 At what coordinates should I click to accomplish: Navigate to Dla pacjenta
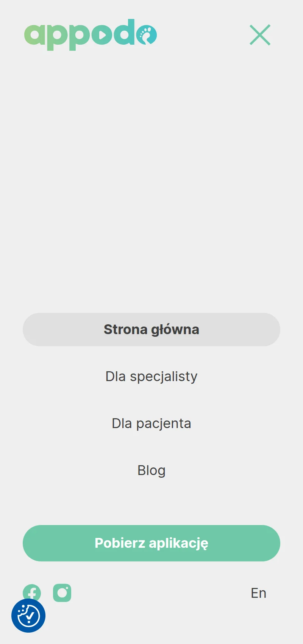pos(151,424)
